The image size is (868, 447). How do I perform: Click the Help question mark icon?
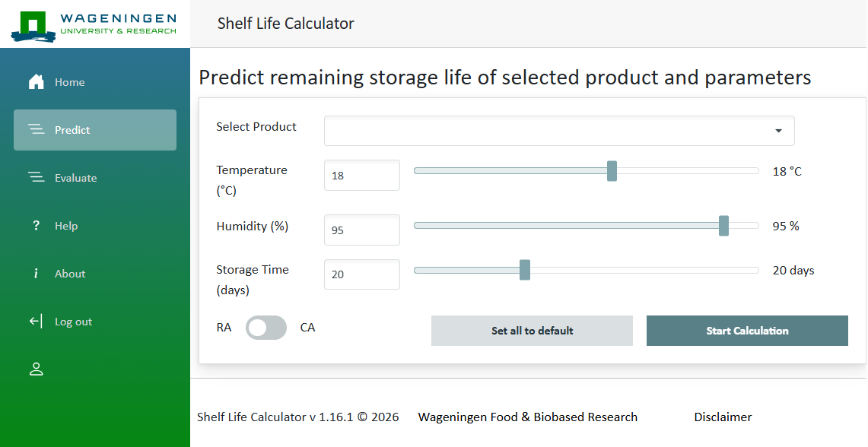click(36, 226)
